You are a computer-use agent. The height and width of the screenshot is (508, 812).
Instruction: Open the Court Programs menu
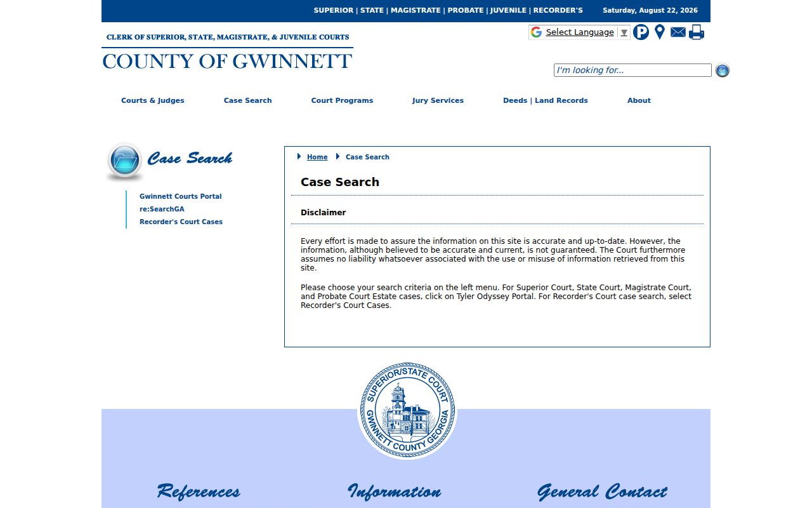coord(342,100)
